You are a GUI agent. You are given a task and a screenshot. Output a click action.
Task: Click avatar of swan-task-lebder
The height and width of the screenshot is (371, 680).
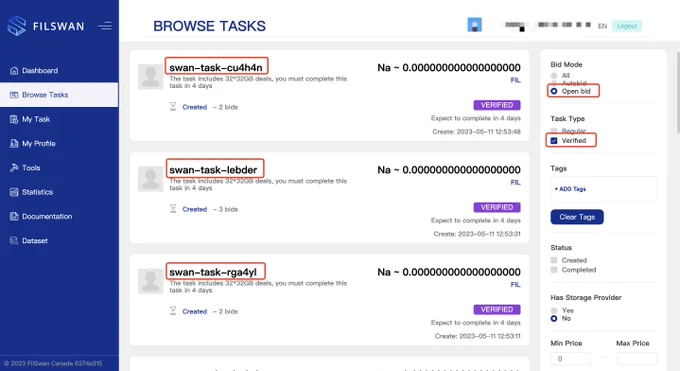click(150, 179)
